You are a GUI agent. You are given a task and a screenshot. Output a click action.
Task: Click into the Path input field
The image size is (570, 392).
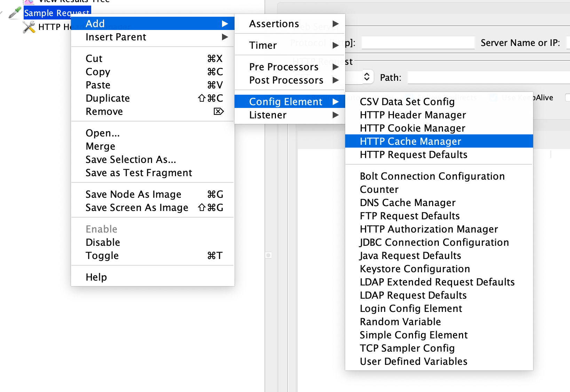[489, 77]
